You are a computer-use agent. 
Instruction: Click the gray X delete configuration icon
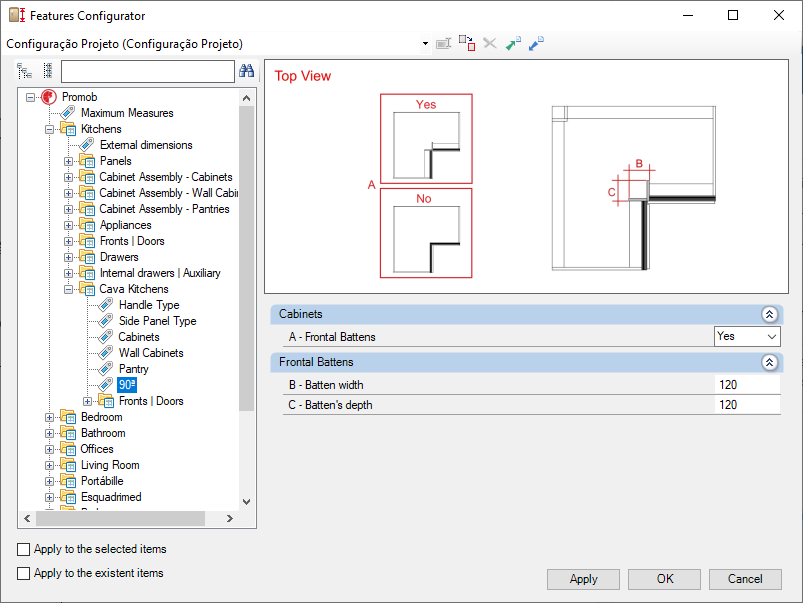click(x=490, y=43)
